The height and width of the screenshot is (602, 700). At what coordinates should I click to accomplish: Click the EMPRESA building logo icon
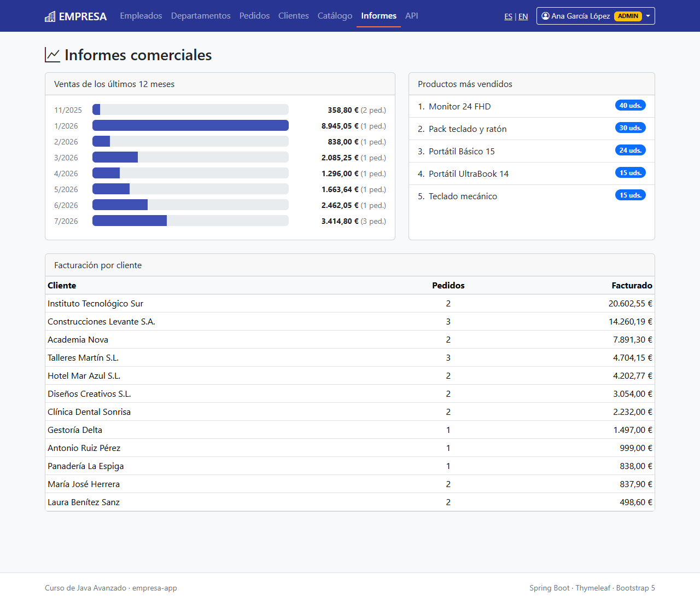[50, 16]
